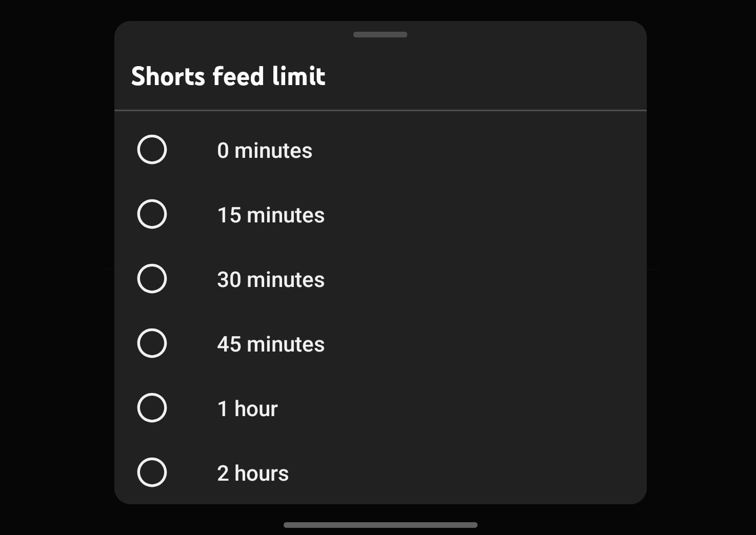
Task: Click the divider line under the heading
Action: [380, 110]
